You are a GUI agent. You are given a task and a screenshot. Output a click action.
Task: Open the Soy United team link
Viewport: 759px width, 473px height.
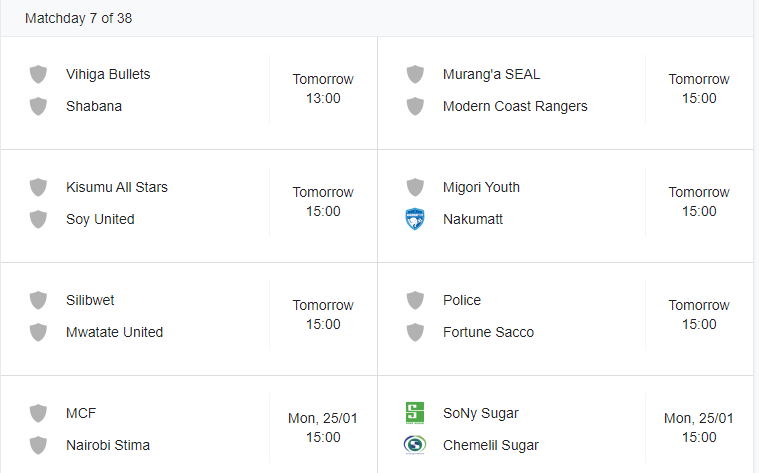tap(100, 219)
